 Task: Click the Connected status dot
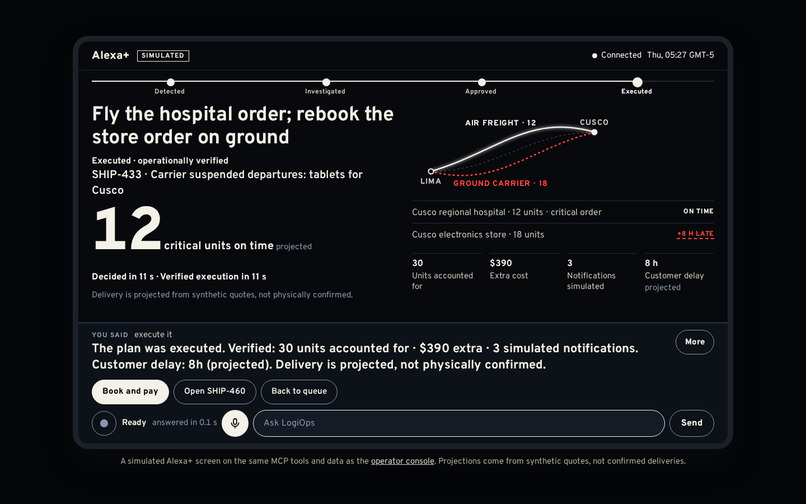coord(594,56)
